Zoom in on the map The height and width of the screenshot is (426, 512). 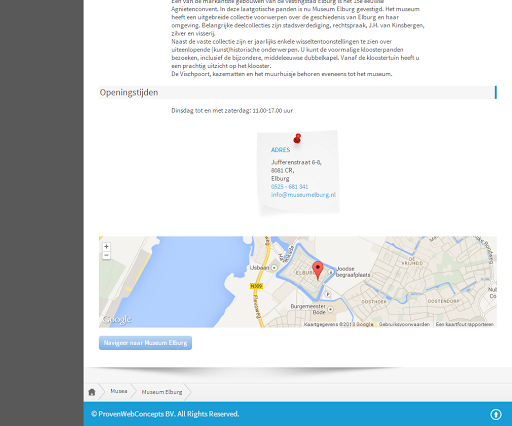tap(106, 247)
